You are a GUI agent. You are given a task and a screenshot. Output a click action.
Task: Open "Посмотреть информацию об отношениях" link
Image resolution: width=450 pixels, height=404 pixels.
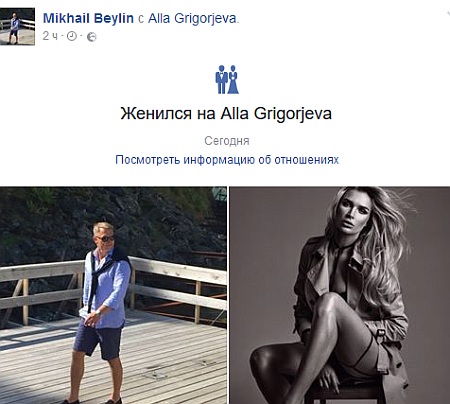click(227, 160)
